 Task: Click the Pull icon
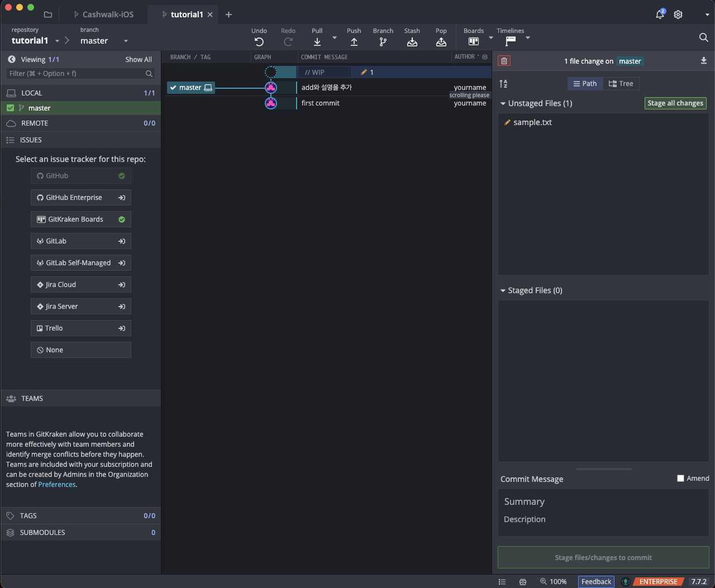click(x=317, y=42)
